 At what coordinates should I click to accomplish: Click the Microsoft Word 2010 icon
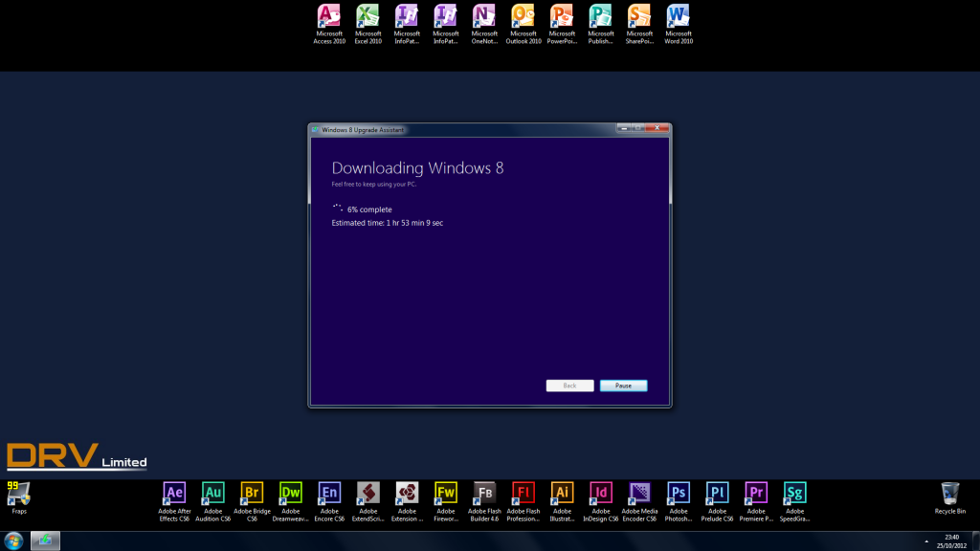click(x=679, y=17)
